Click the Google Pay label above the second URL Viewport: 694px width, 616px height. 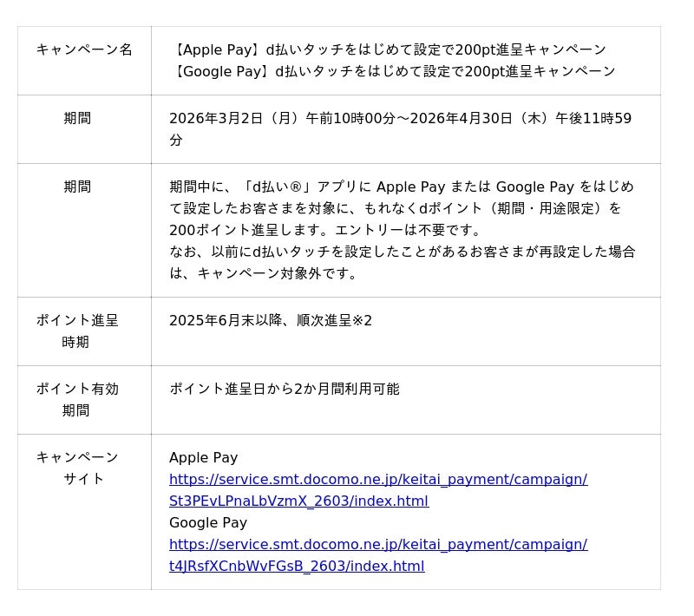207,523
